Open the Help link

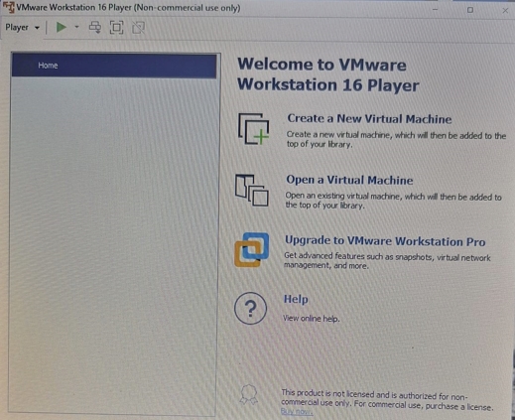coord(296,299)
